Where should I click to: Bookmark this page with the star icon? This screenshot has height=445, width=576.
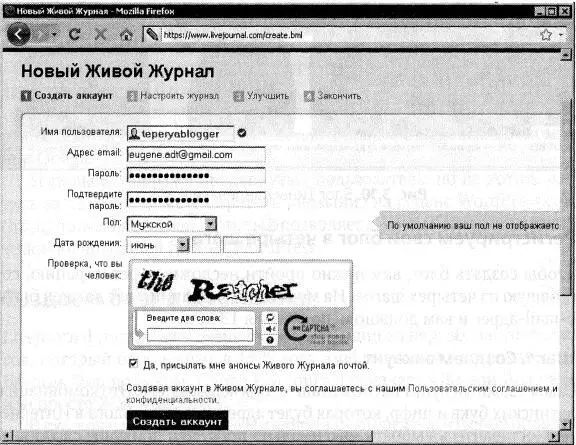pos(546,35)
